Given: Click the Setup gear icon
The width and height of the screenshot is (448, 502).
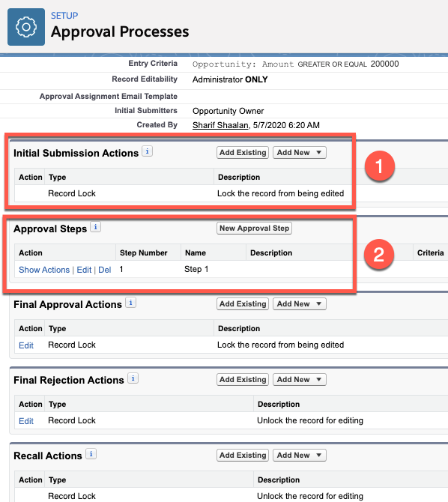Looking at the screenshot, I should (x=26, y=27).
